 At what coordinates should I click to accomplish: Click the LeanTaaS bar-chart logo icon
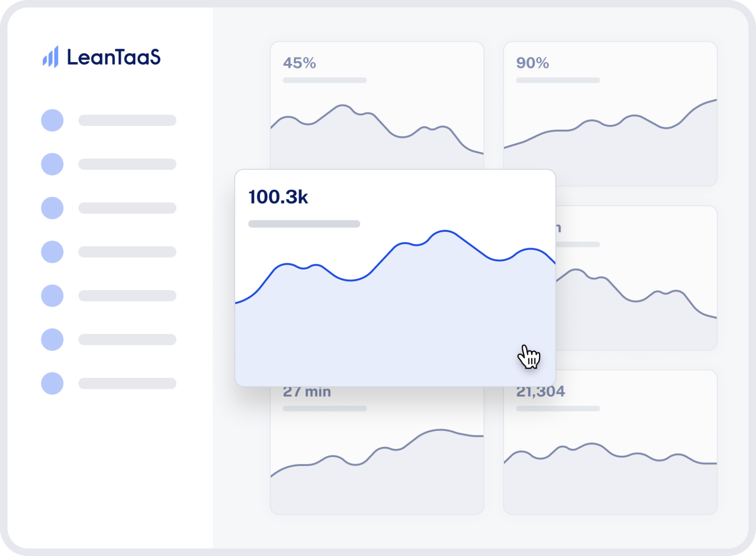(51, 57)
